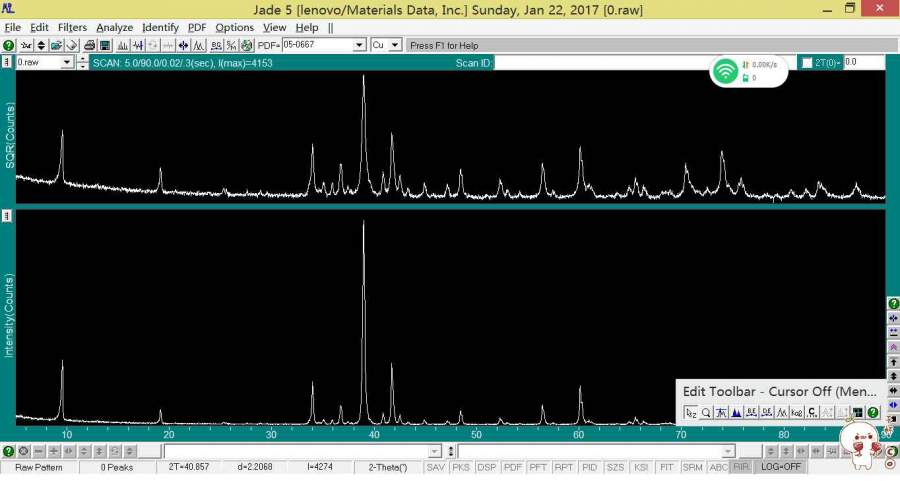
Task: Open the Edit menu
Action: pyautogui.click(x=39, y=28)
